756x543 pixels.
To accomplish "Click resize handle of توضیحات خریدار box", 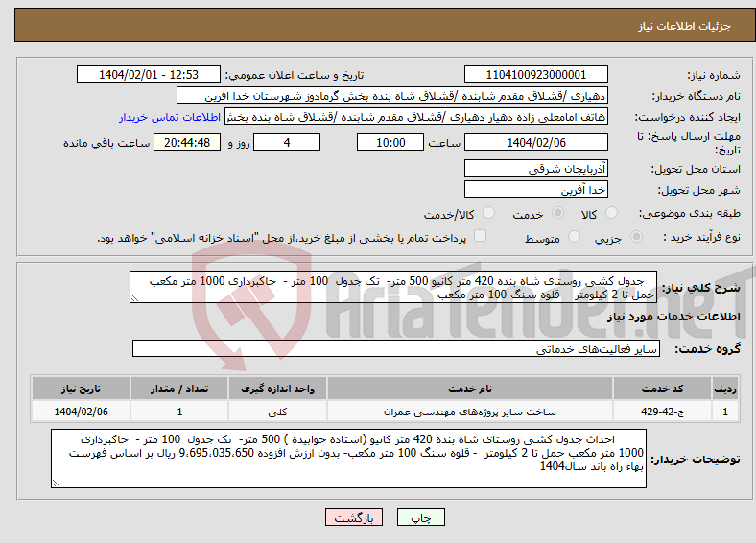I will pyautogui.click(x=56, y=484).
